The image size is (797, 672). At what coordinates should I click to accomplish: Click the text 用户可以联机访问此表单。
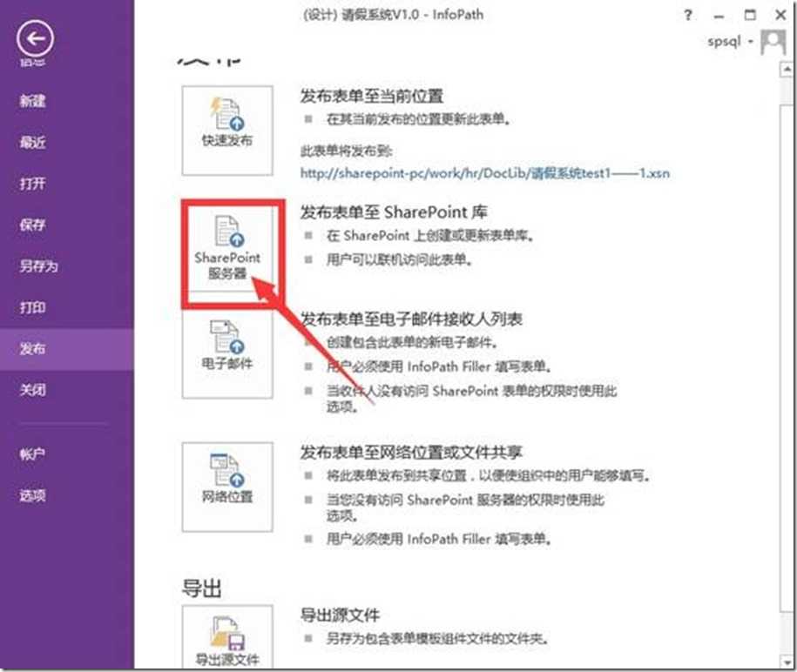[400, 260]
